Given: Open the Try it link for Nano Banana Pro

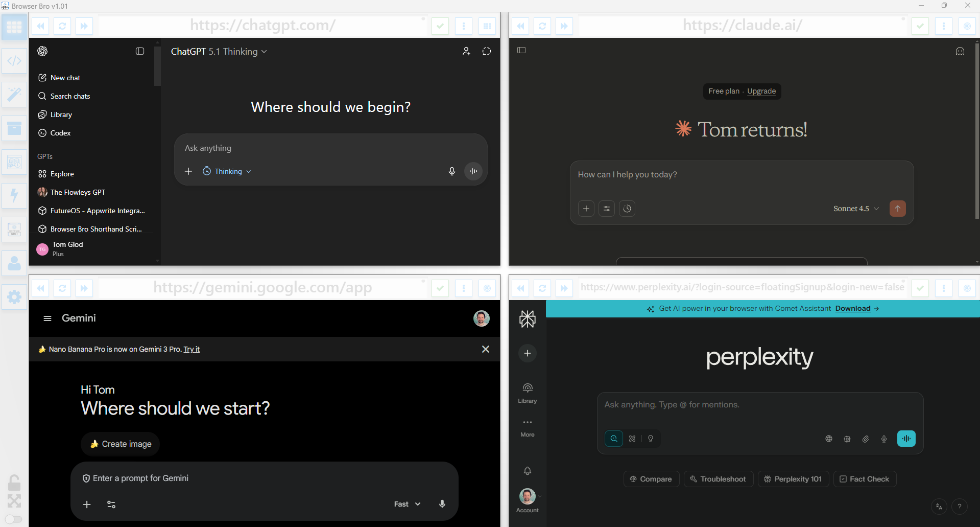Looking at the screenshot, I should point(191,349).
